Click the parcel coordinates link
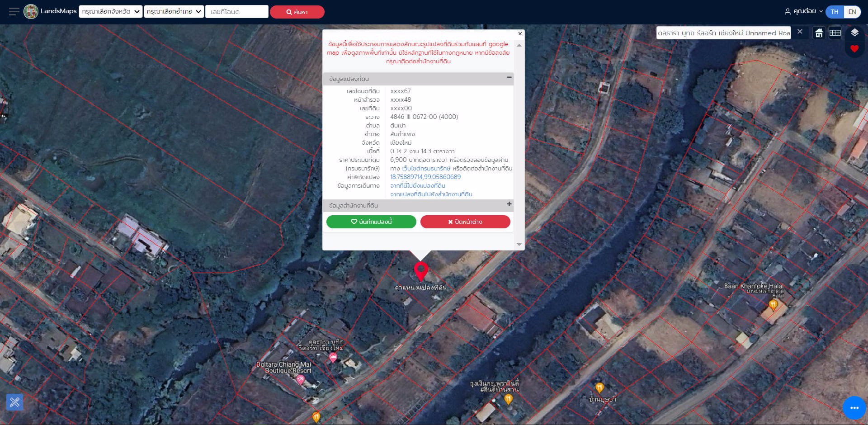Image resolution: width=868 pixels, height=425 pixels. click(x=425, y=177)
